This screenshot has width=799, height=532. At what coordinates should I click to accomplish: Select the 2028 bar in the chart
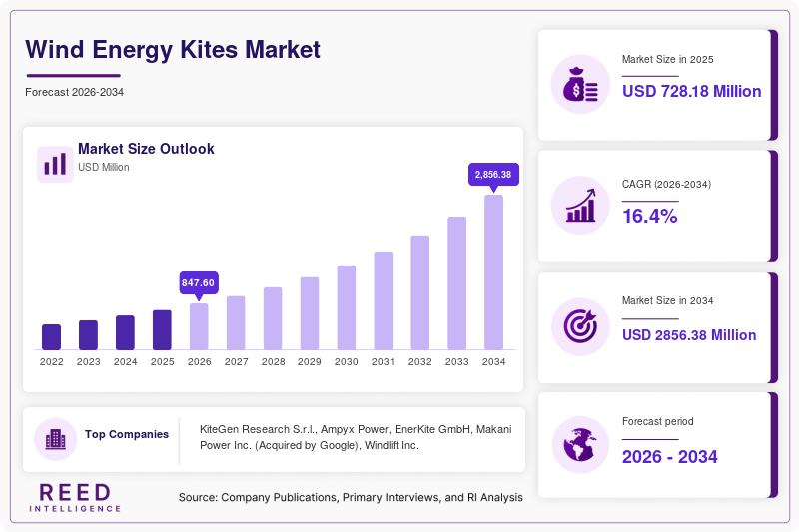coord(273,318)
